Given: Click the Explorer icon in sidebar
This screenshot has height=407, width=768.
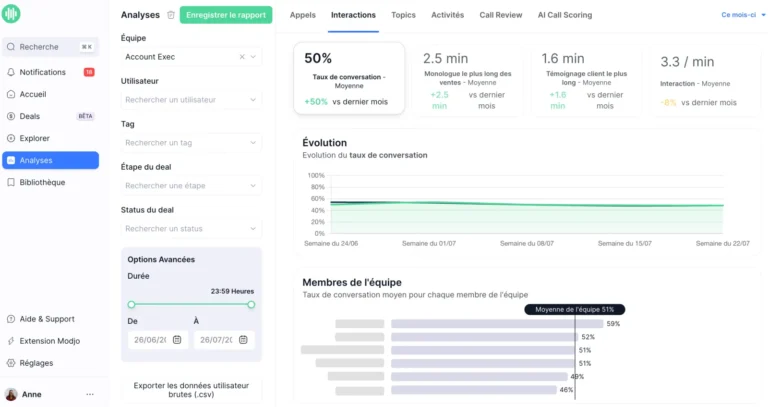Looking at the screenshot, I should tap(11, 138).
